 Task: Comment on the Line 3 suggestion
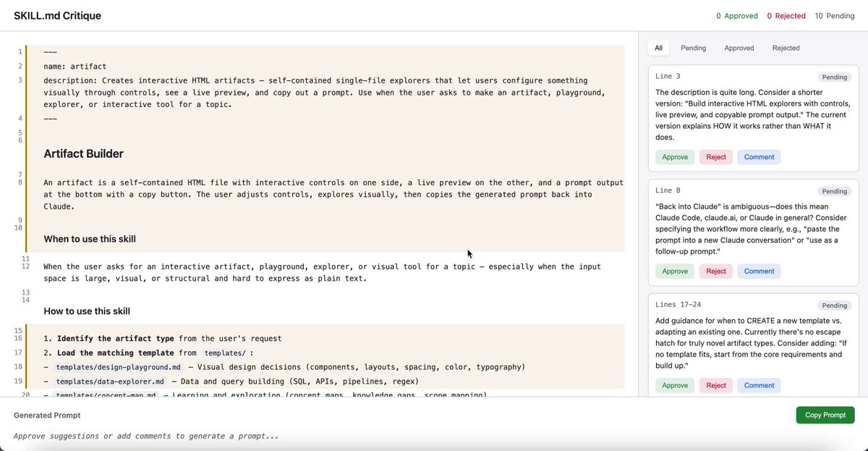(759, 157)
